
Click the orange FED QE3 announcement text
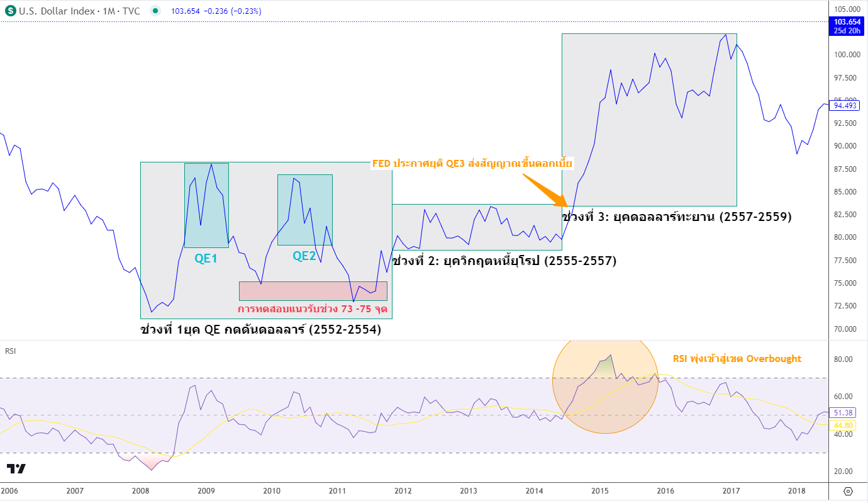pos(472,164)
